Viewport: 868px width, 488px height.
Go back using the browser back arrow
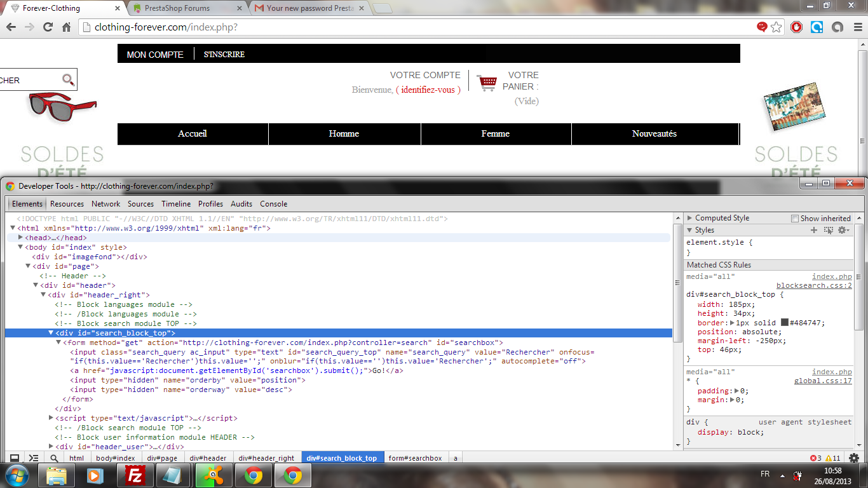[x=11, y=27]
